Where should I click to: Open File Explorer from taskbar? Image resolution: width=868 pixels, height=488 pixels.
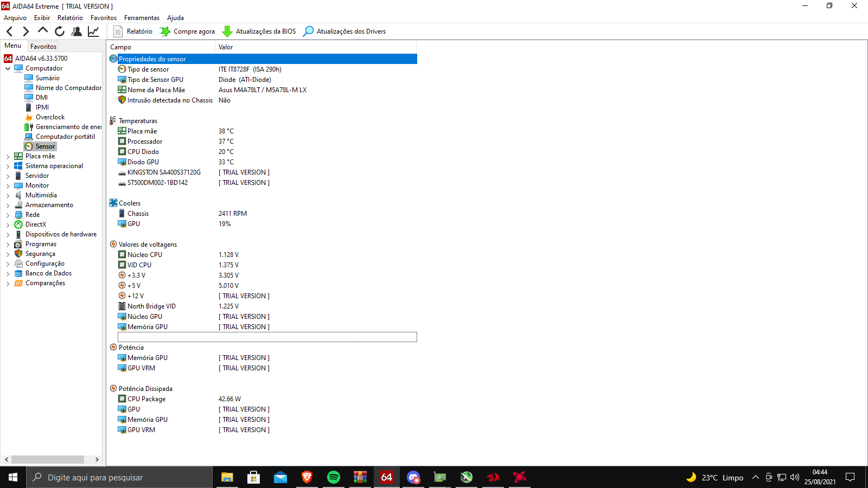pos(227,477)
